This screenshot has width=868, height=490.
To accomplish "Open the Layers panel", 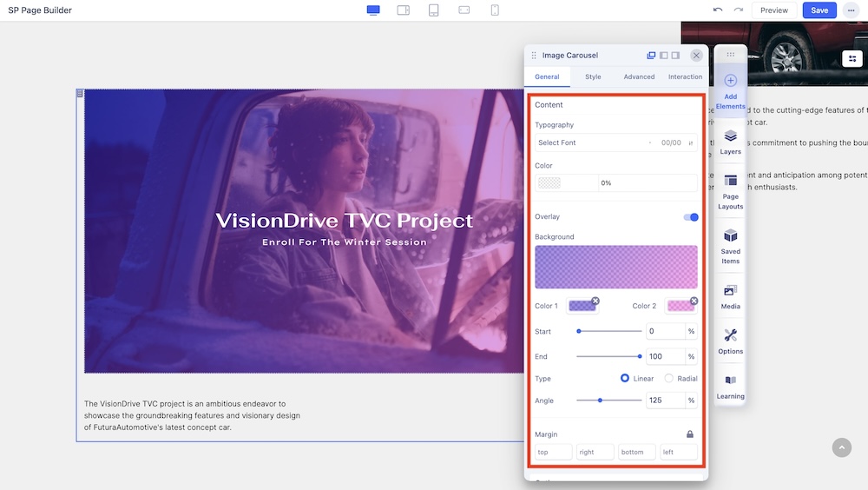I will tap(730, 141).
